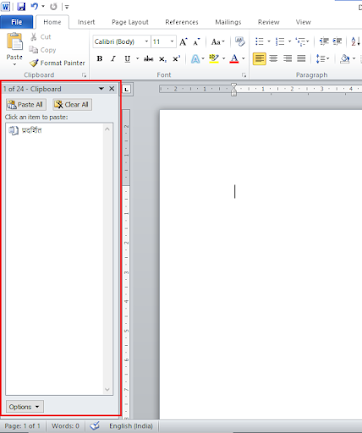Click the Page: 1 of 1 status indicator

pos(22,426)
